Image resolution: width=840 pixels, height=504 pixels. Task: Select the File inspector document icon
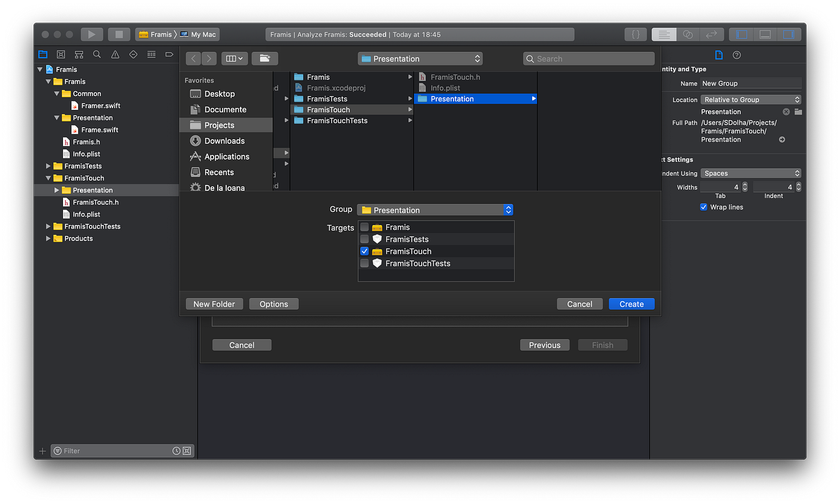(x=718, y=55)
